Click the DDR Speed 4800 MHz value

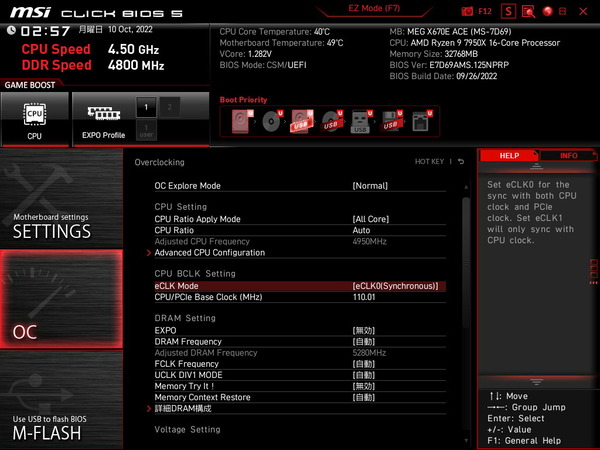136,65
